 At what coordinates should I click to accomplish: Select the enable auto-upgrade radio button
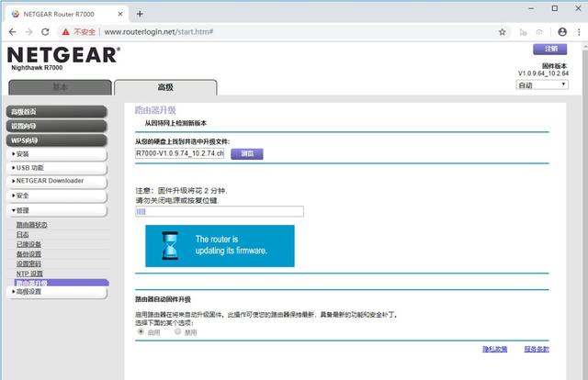(x=141, y=331)
